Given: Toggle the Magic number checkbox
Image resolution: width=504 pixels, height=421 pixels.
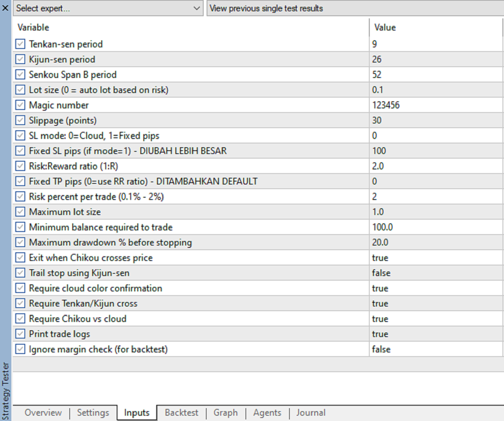Looking at the screenshot, I should point(20,105).
